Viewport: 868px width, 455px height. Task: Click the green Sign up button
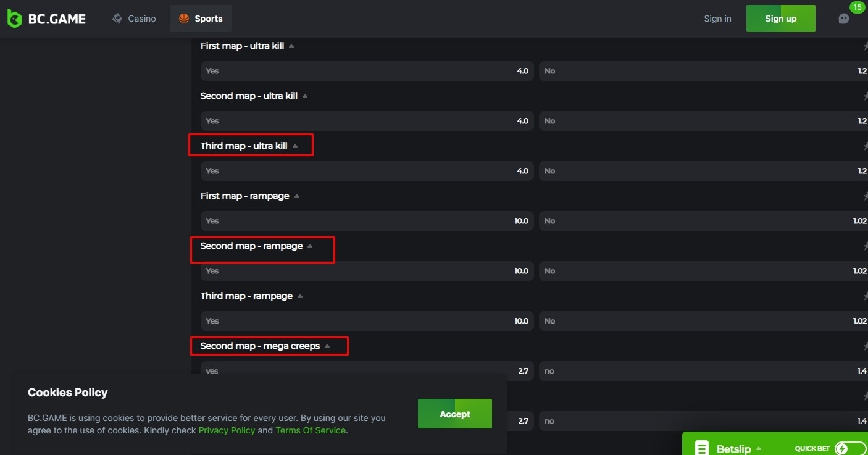[x=780, y=19]
